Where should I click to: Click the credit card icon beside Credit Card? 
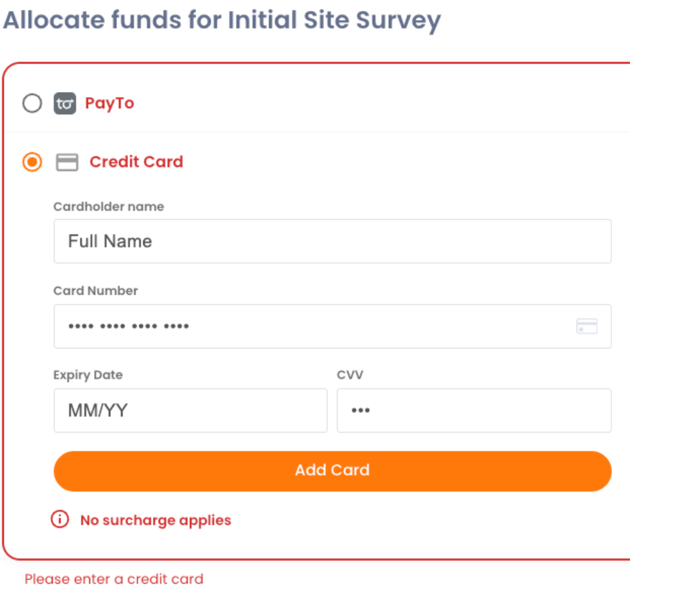(x=67, y=162)
